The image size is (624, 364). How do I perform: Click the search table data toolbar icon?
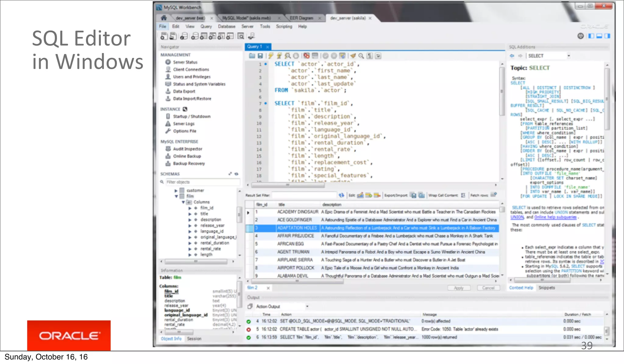tap(241, 36)
